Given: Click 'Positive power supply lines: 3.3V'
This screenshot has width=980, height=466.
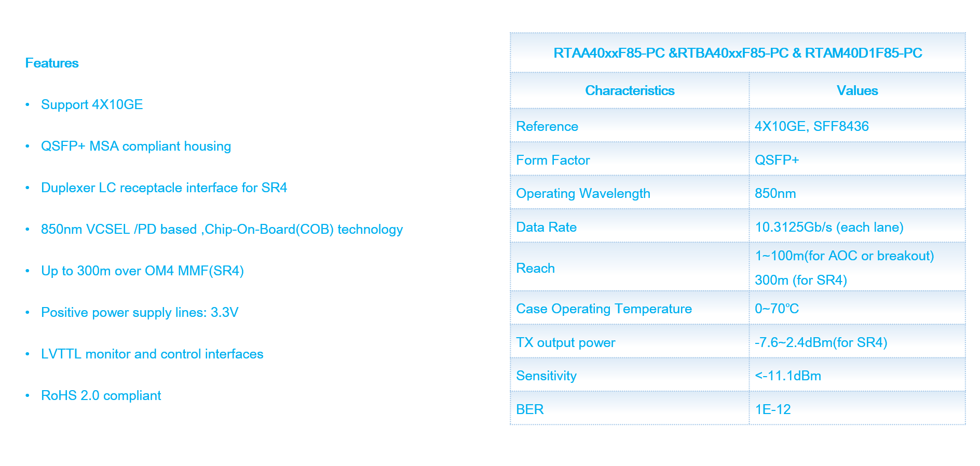Looking at the screenshot, I should 140,312.
